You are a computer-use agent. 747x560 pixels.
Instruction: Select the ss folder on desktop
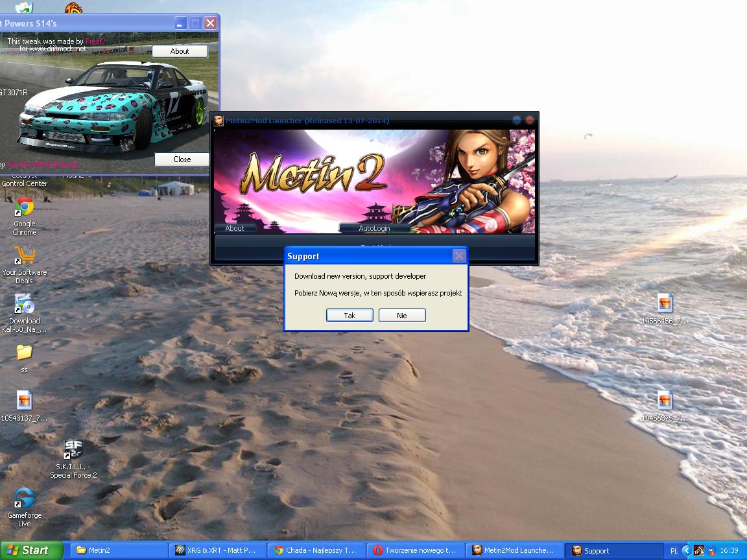[24, 358]
